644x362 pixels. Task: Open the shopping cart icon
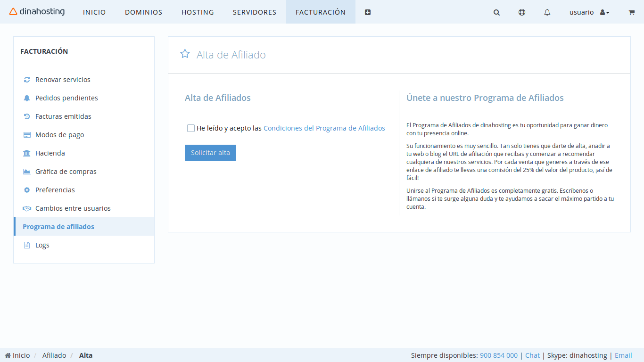(631, 13)
